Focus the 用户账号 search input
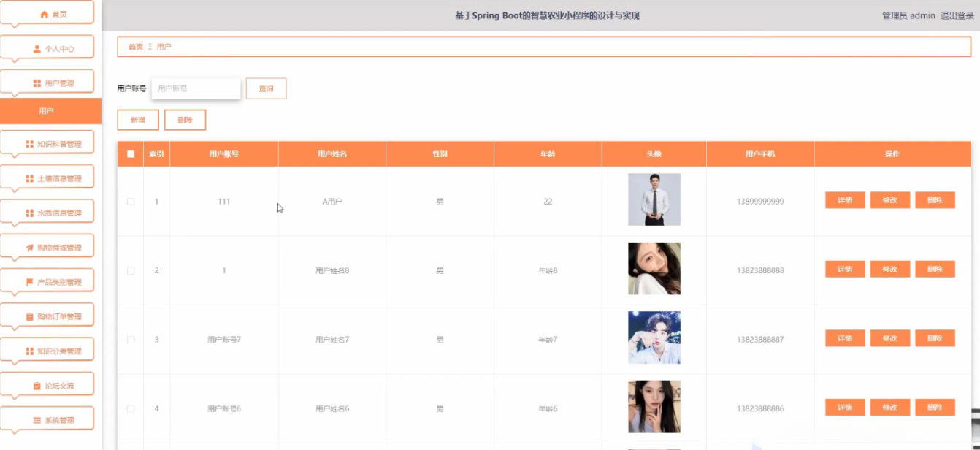Viewport: 980px width, 450px height. point(196,88)
